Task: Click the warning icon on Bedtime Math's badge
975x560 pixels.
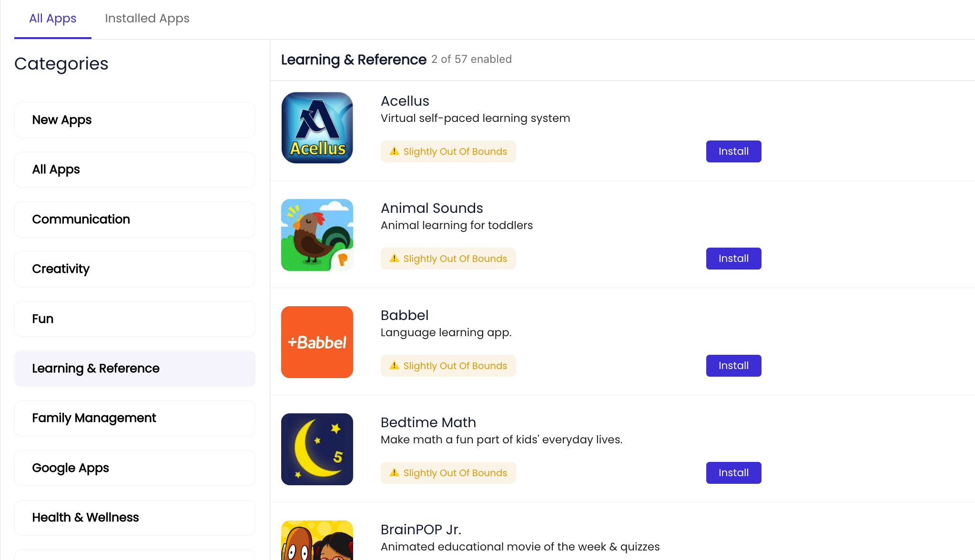Action: (394, 473)
